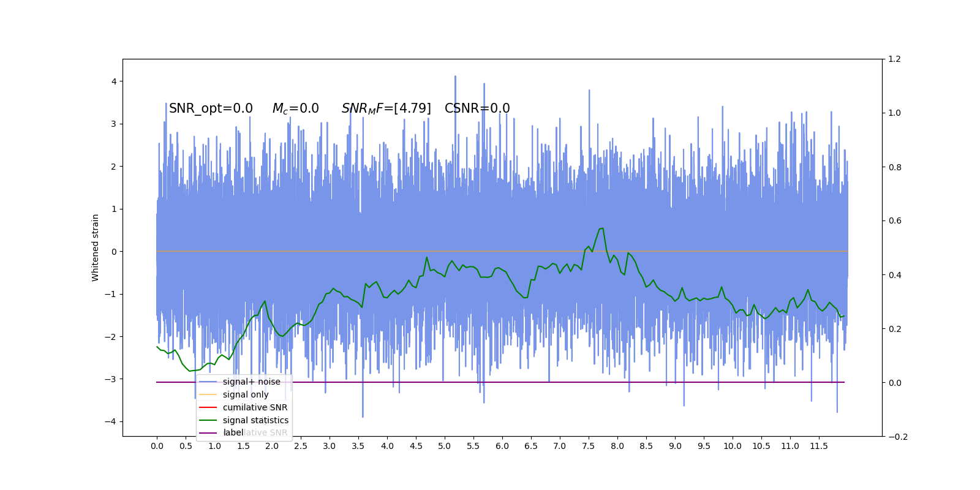This screenshot has width=980, height=490.
Task: Click the left y-axis tick label '2'
Action: [114, 167]
